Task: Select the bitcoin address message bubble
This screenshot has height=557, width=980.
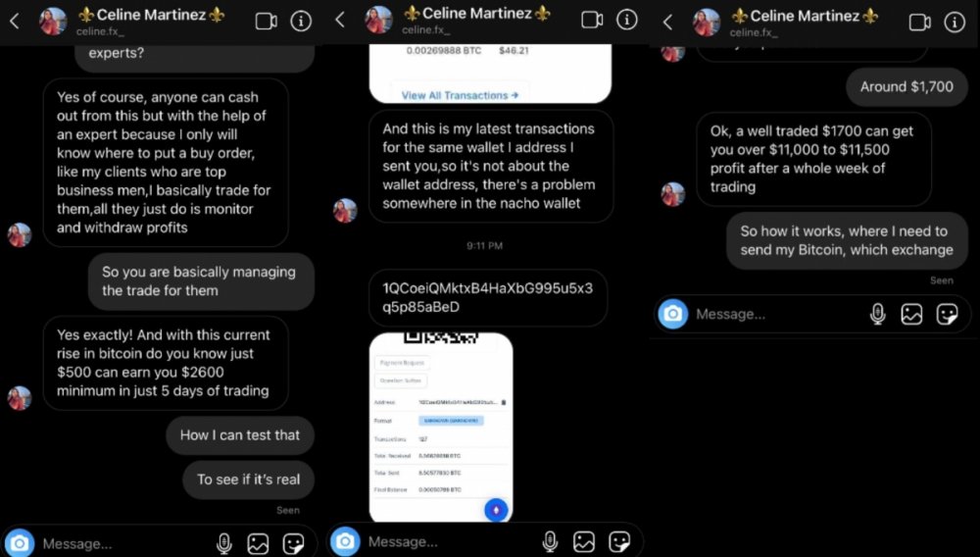Action: (x=487, y=297)
